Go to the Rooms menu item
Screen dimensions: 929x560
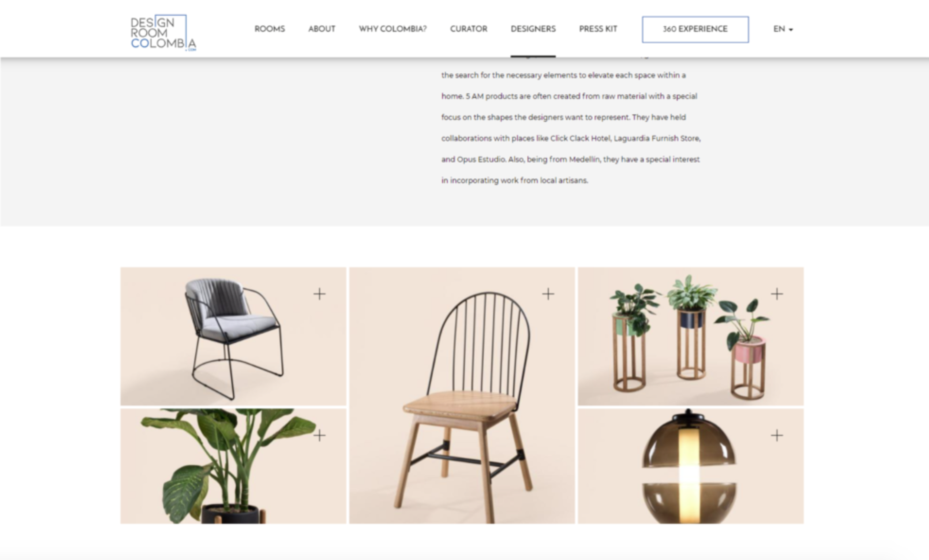tap(270, 29)
